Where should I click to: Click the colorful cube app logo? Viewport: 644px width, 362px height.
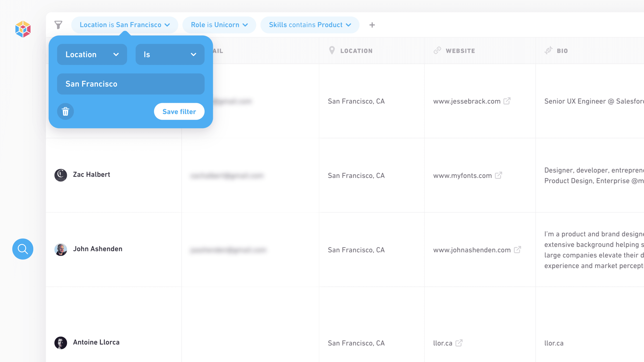(23, 29)
